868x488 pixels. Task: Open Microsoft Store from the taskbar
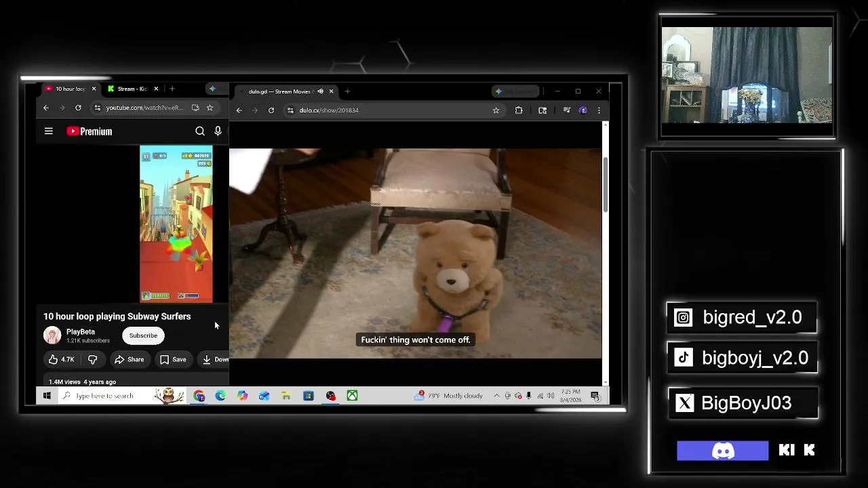(309, 396)
